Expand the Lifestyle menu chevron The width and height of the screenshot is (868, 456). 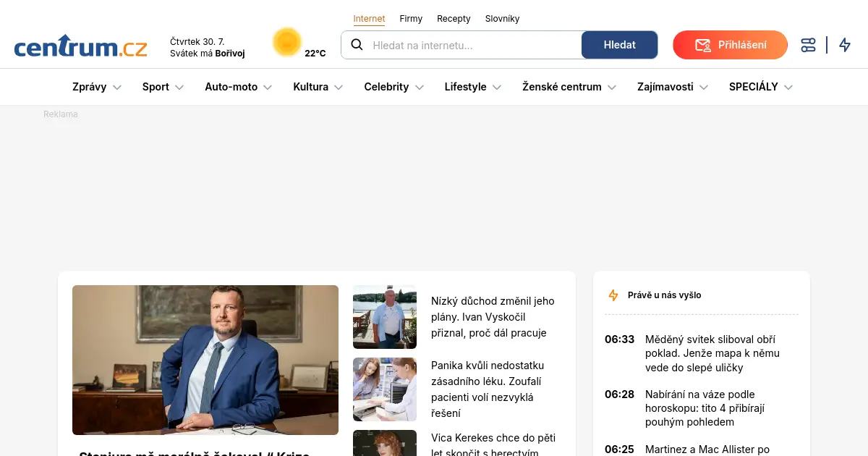[x=497, y=88]
